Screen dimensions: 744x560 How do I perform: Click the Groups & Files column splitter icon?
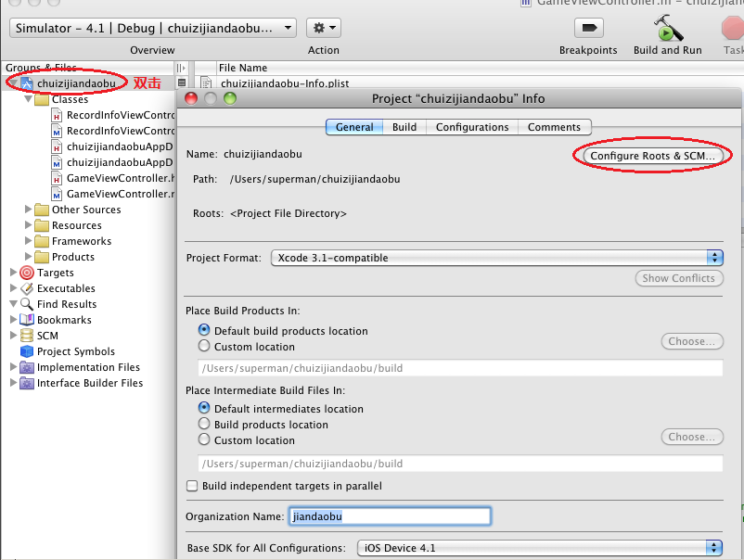pyautogui.click(x=181, y=68)
